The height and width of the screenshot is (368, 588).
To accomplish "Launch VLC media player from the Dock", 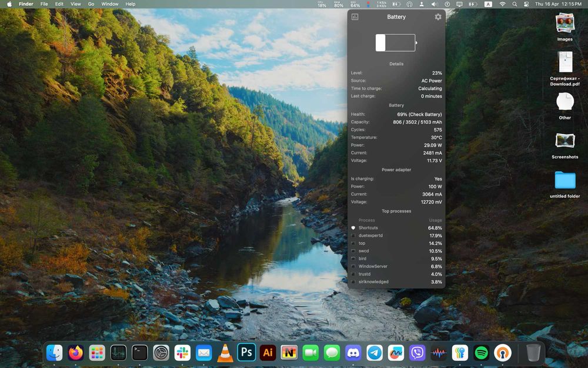I will 225,353.
